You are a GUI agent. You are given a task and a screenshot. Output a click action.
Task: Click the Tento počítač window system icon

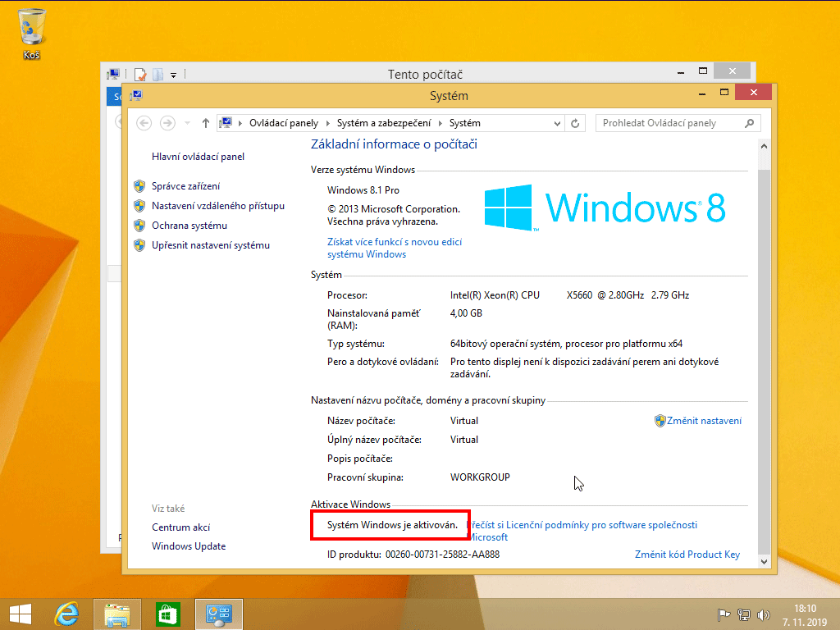click(113, 74)
